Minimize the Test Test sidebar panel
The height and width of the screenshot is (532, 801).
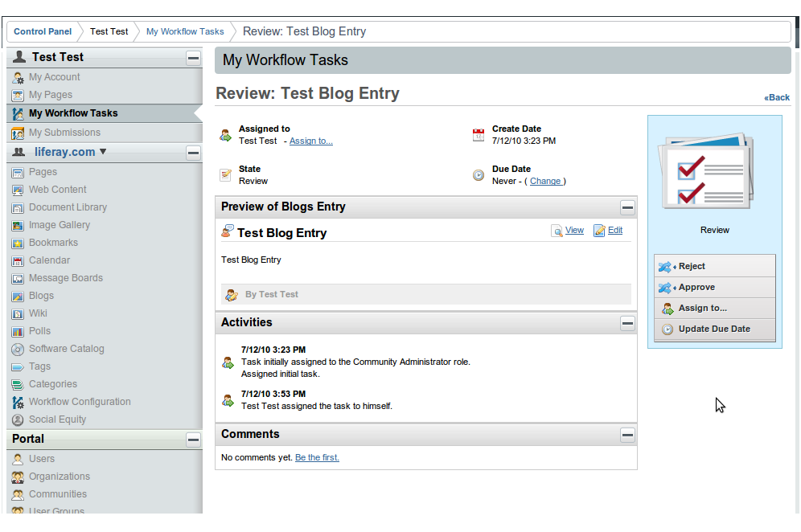[193, 58]
